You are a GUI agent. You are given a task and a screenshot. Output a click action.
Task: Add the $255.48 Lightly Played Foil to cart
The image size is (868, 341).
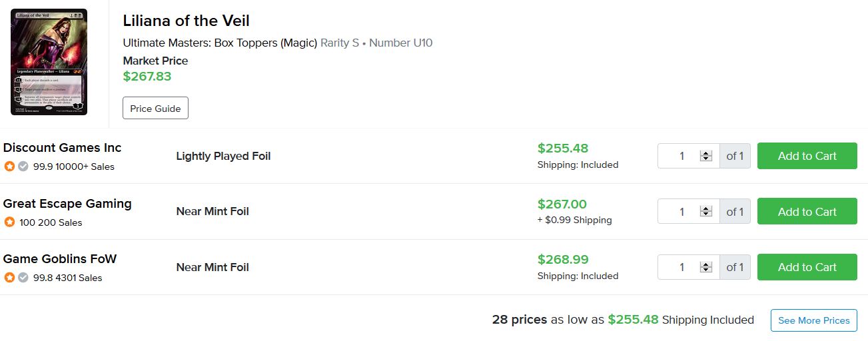[807, 156]
